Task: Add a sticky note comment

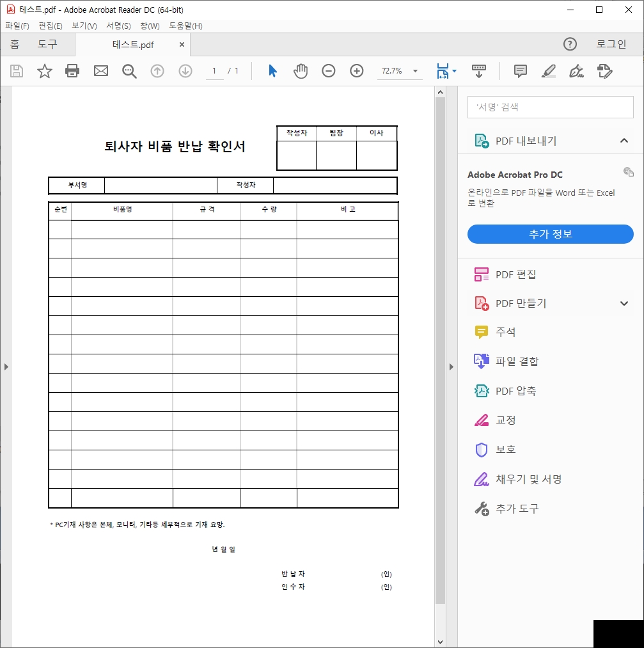Action: tap(521, 71)
